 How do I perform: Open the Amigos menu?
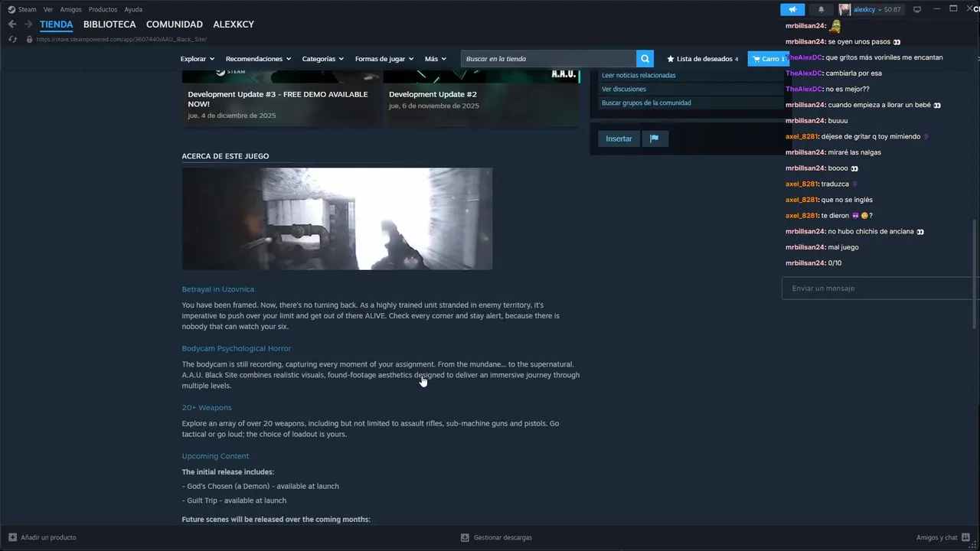pos(70,9)
